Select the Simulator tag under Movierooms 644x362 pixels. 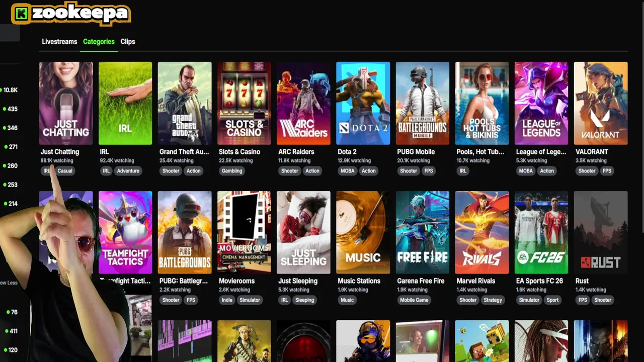pyautogui.click(x=250, y=300)
